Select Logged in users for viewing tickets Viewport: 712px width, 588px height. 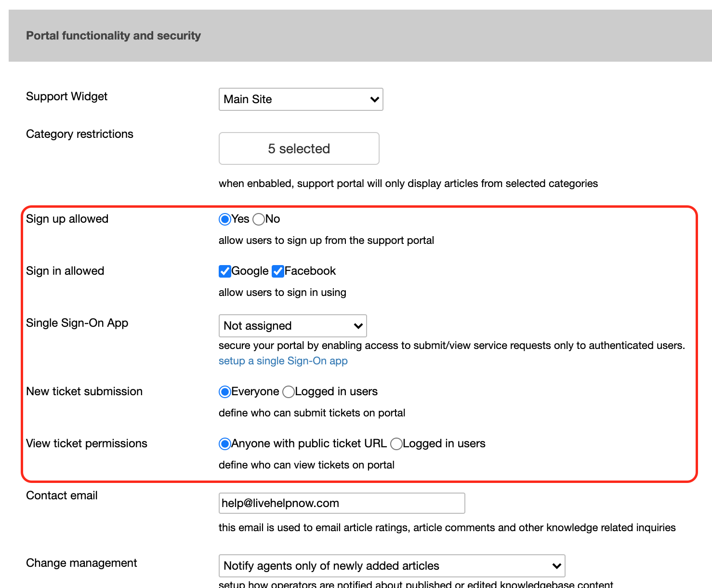[396, 444]
